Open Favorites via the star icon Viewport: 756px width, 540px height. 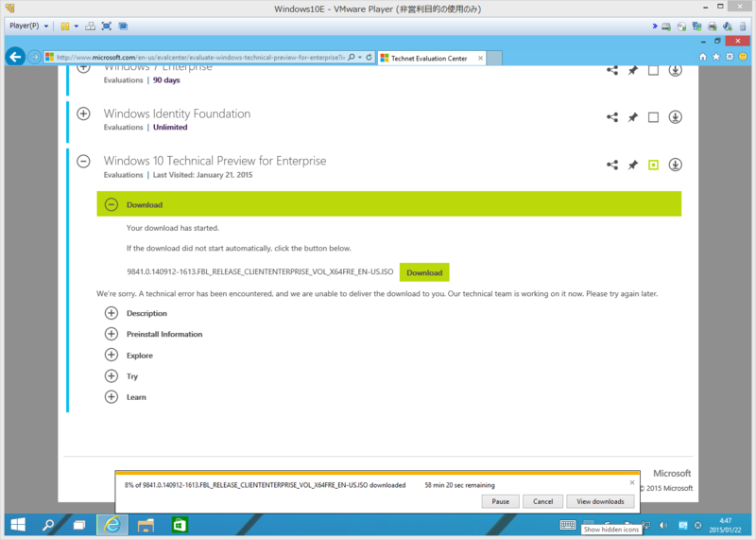click(x=716, y=57)
